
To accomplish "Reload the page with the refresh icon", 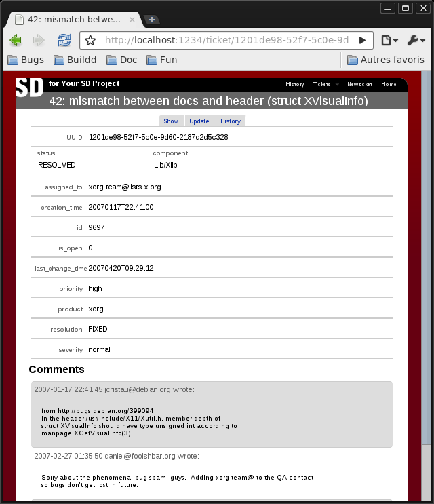I will point(64,40).
